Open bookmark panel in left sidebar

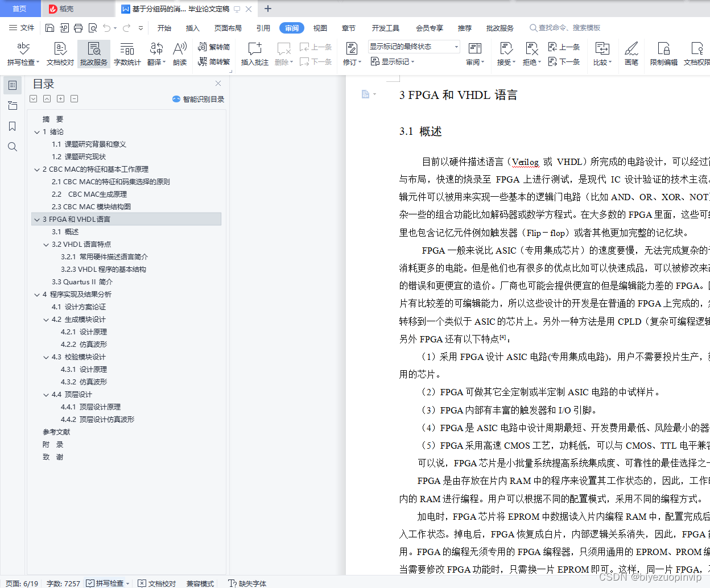click(13, 126)
